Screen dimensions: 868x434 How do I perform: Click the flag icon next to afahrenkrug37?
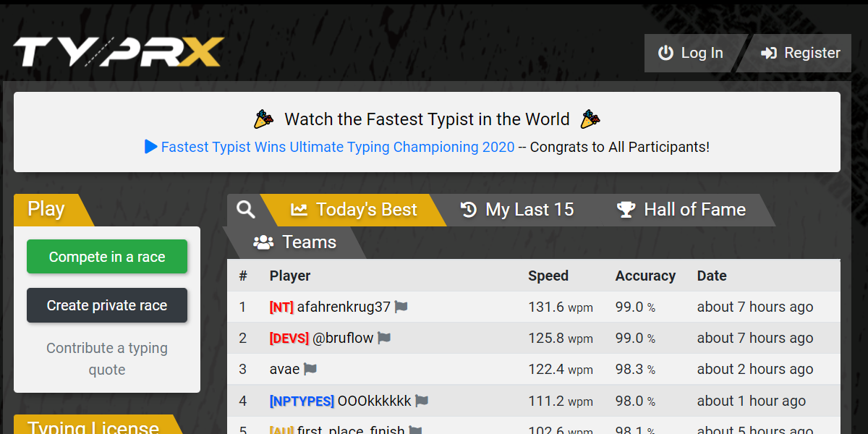401,307
